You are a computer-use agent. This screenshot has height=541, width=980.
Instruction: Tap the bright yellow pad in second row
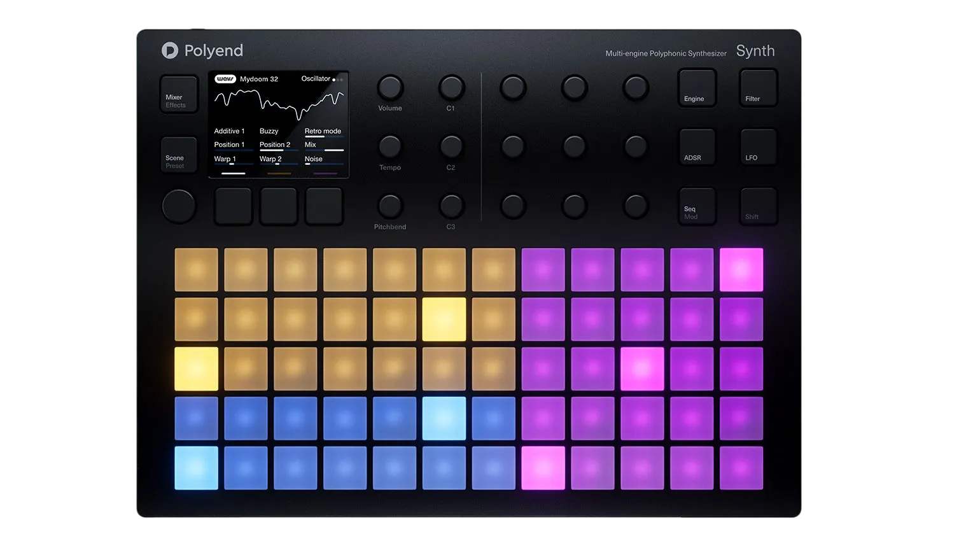click(444, 319)
